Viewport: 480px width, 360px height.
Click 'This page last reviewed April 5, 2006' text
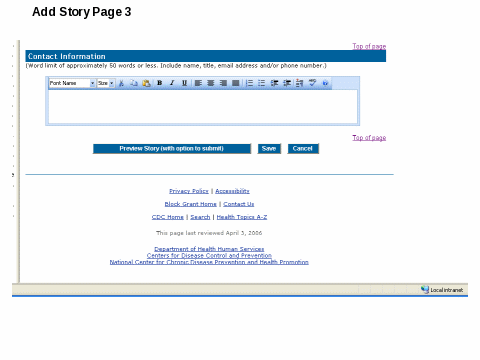point(209,233)
